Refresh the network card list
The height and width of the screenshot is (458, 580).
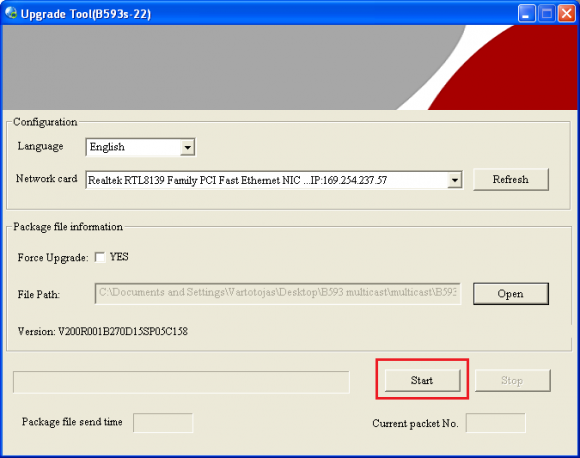pyautogui.click(x=511, y=180)
